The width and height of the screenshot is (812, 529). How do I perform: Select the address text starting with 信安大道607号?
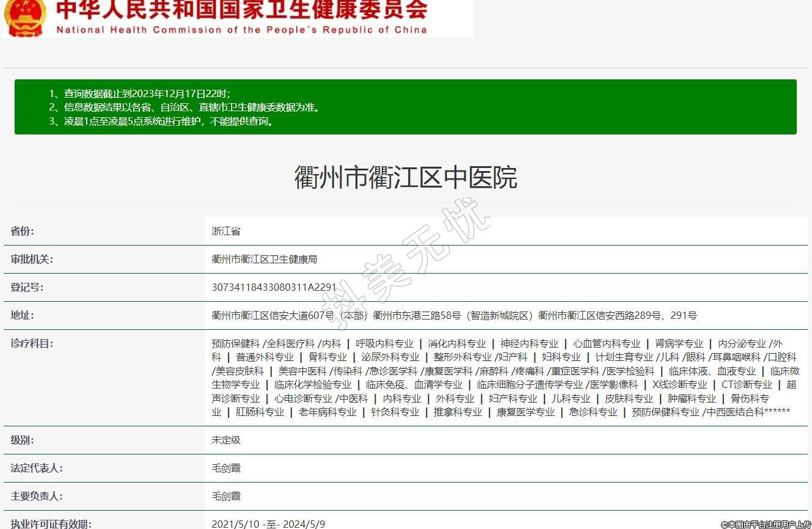(453, 316)
